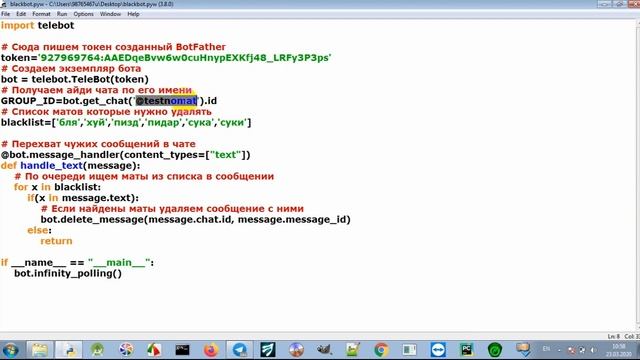
Task: Open PyCharm from the taskbar
Action: pos(466,350)
